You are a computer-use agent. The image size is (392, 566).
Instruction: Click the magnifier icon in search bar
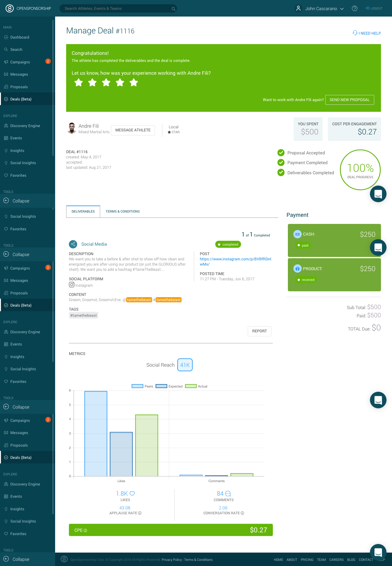(x=173, y=9)
